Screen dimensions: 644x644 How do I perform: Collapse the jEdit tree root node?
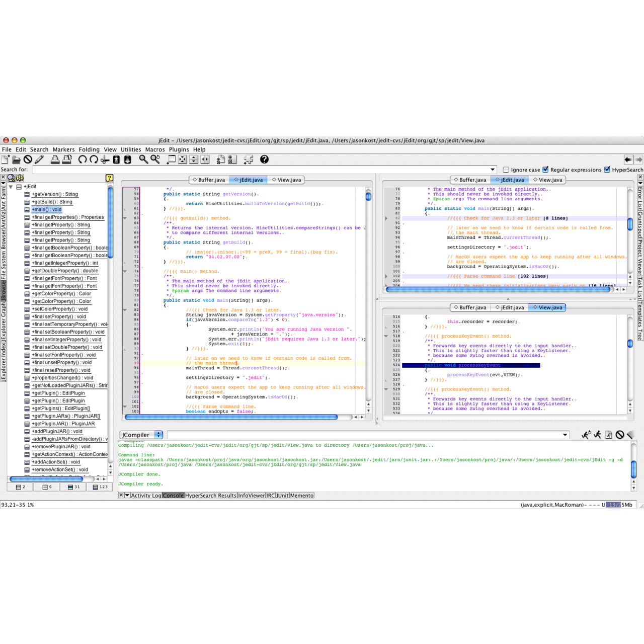pyautogui.click(x=11, y=187)
